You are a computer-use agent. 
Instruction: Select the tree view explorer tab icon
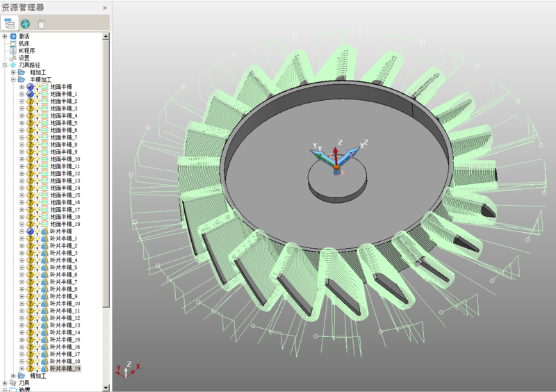pyautogui.click(x=10, y=23)
